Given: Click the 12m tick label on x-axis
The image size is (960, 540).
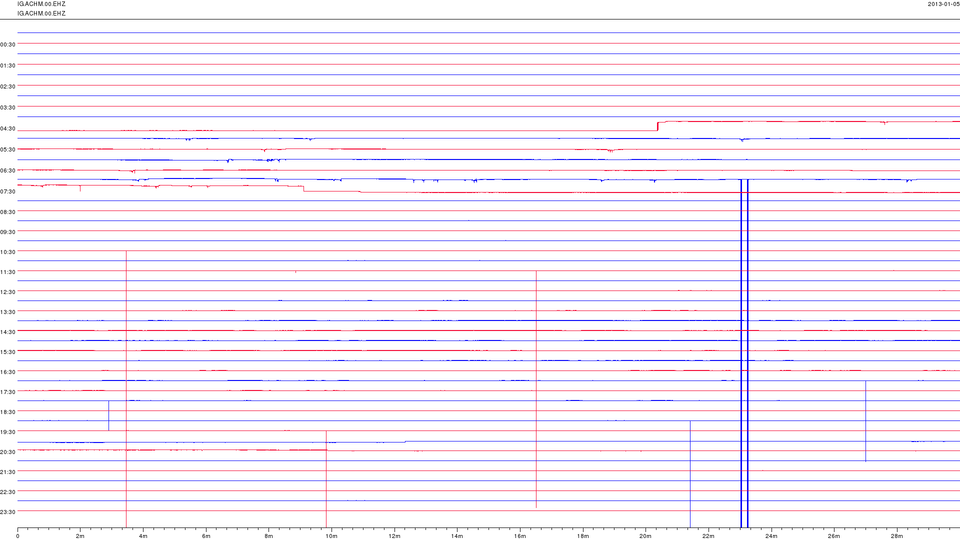Looking at the screenshot, I should coord(394,536).
